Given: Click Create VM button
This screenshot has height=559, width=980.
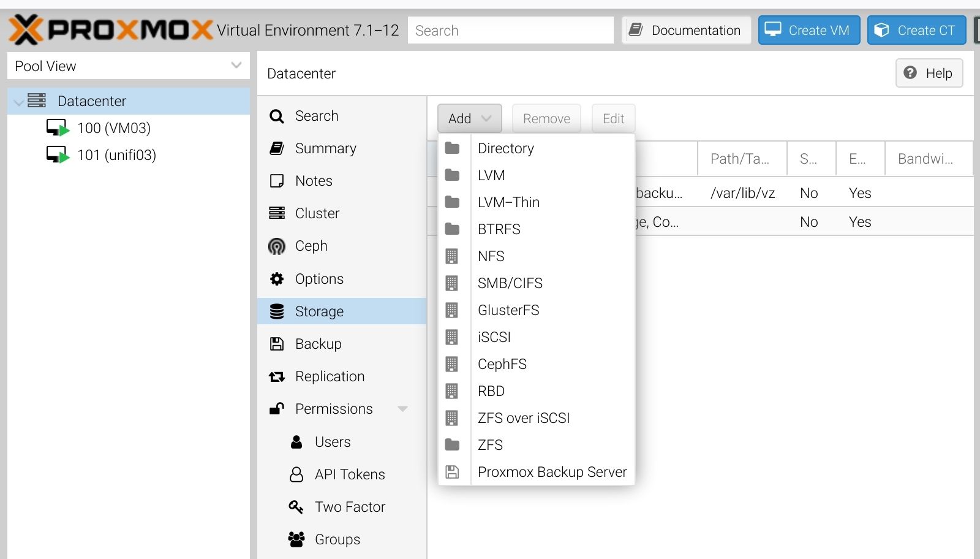Looking at the screenshot, I should [x=809, y=30].
